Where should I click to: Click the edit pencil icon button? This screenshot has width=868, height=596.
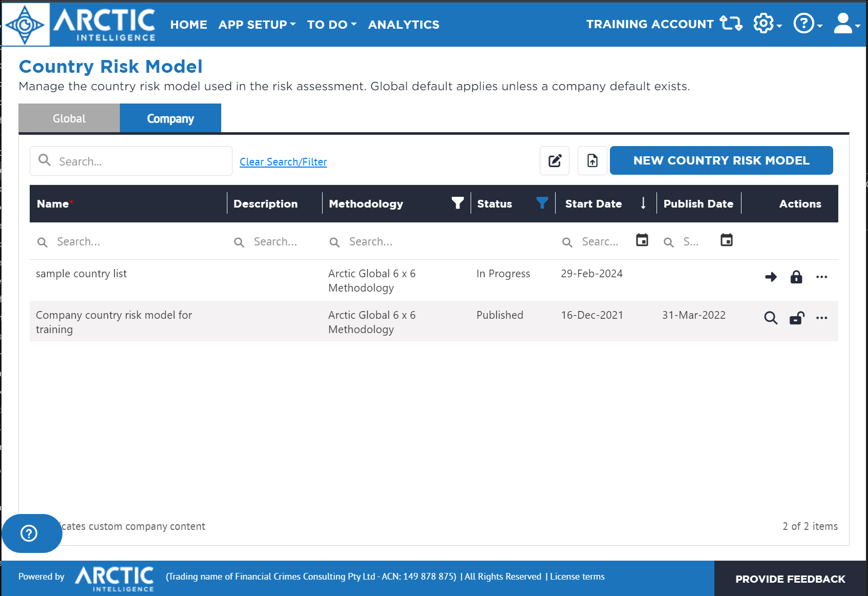(x=555, y=161)
